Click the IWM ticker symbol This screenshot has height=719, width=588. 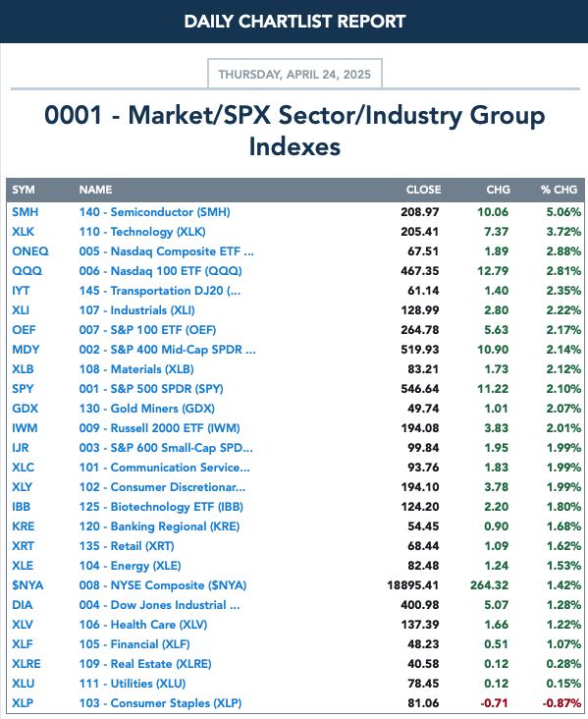coord(25,428)
